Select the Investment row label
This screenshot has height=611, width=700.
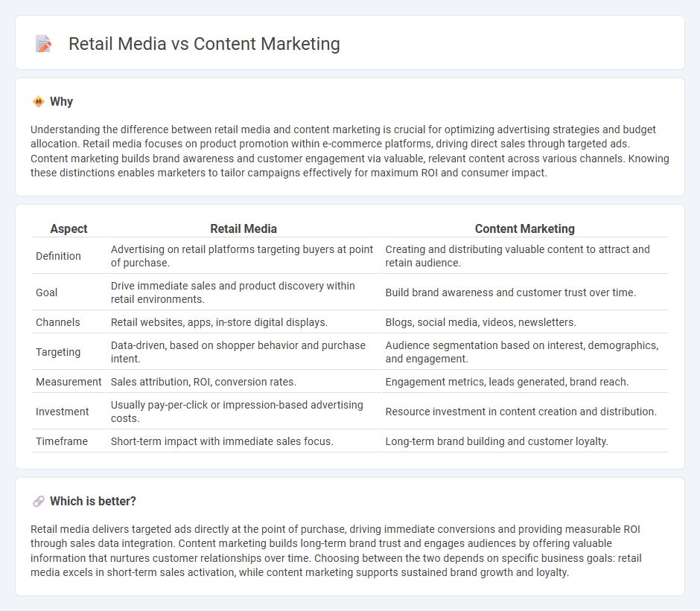pyautogui.click(x=62, y=412)
